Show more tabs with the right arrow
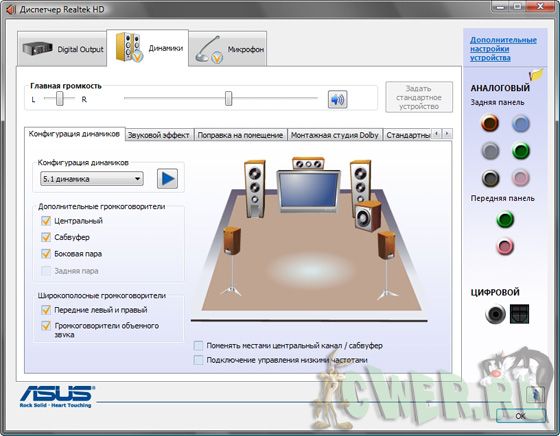This screenshot has height=436, width=560. click(x=447, y=134)
